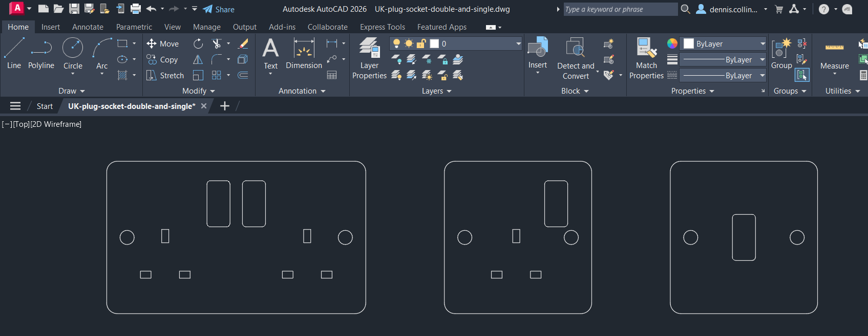Click the Rectangular Array icon
The width and height of the screenshot is (868, 336).
pos(217,75)
